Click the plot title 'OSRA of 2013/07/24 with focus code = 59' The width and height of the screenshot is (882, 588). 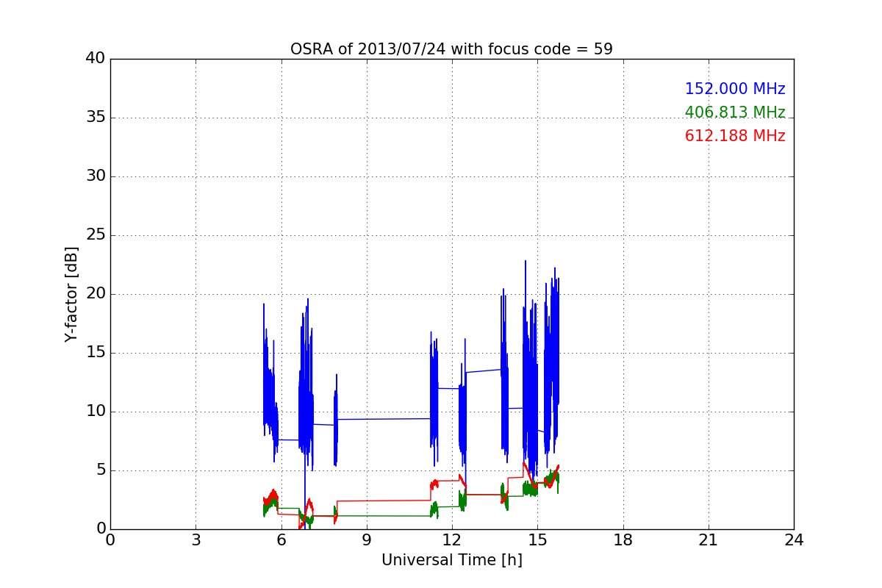point(451,49)
